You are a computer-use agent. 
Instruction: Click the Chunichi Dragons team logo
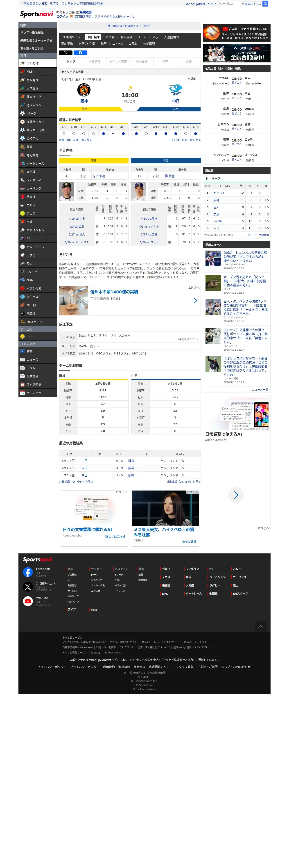[x=176, y=90]
